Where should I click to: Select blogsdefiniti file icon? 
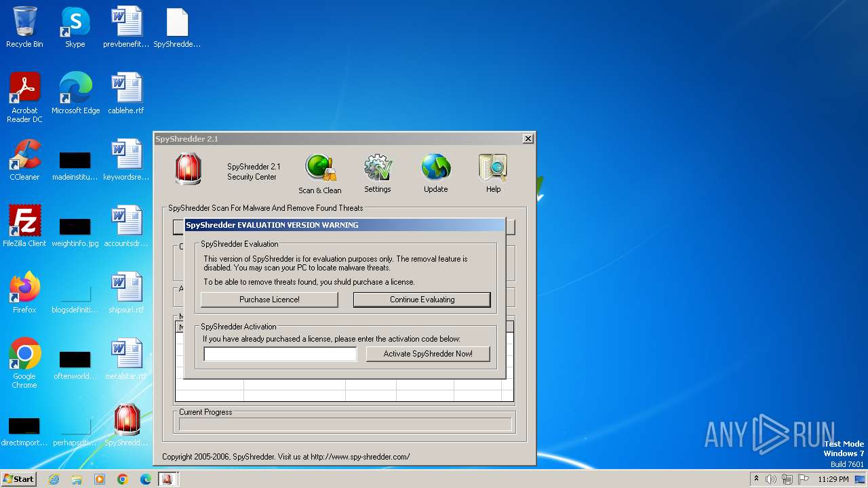75,298
